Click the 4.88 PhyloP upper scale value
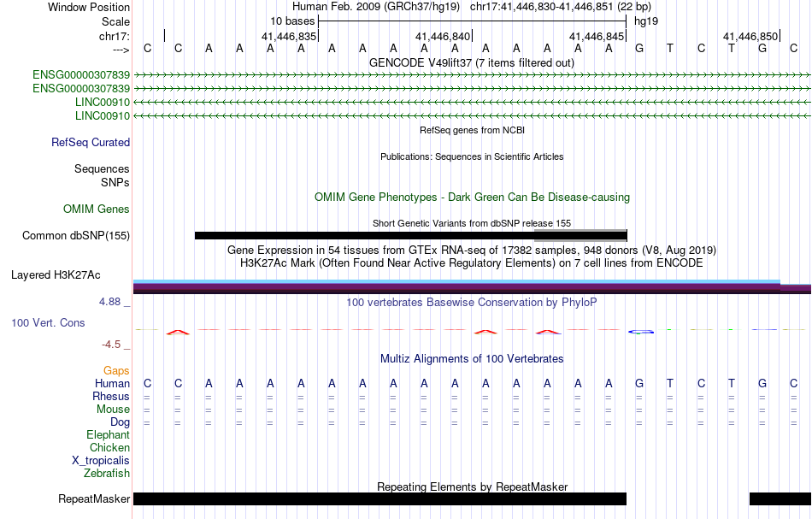The height and width of the screenshot is (519, 812). tap(109, 302)
